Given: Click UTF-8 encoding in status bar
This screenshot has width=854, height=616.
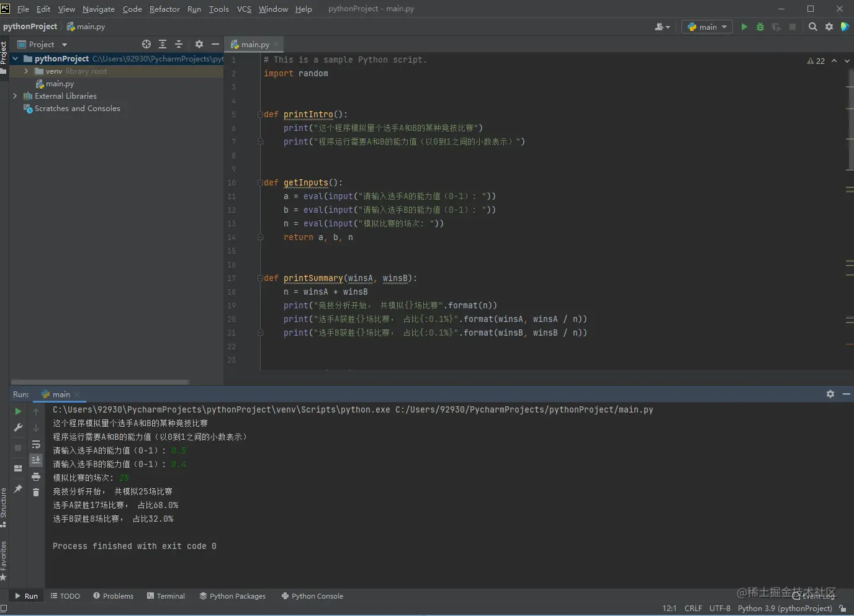Looking at the screenshot, I should 720,609.
